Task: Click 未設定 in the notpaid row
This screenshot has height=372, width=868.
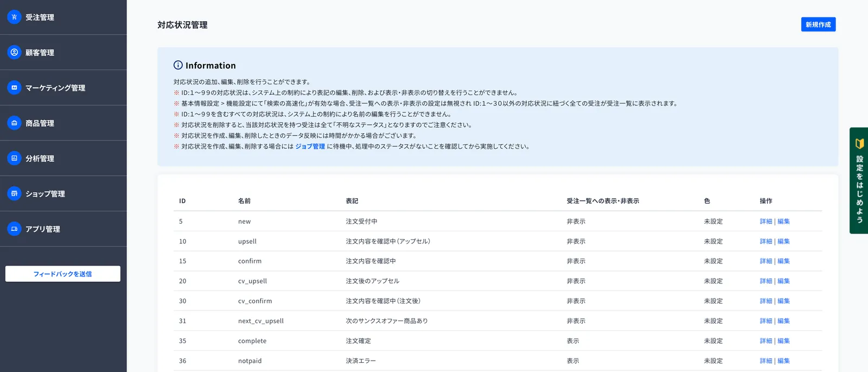Action: pos(713,361)
